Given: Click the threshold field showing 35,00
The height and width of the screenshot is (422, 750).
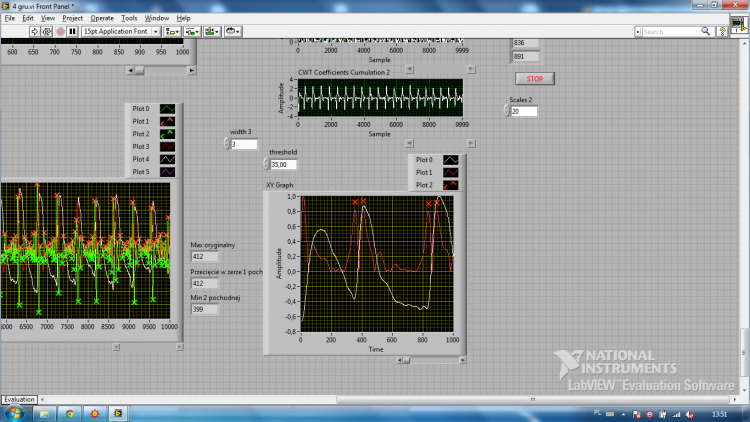Looking at the screenshot, I should pyautogui.click(x=283, y=165).
